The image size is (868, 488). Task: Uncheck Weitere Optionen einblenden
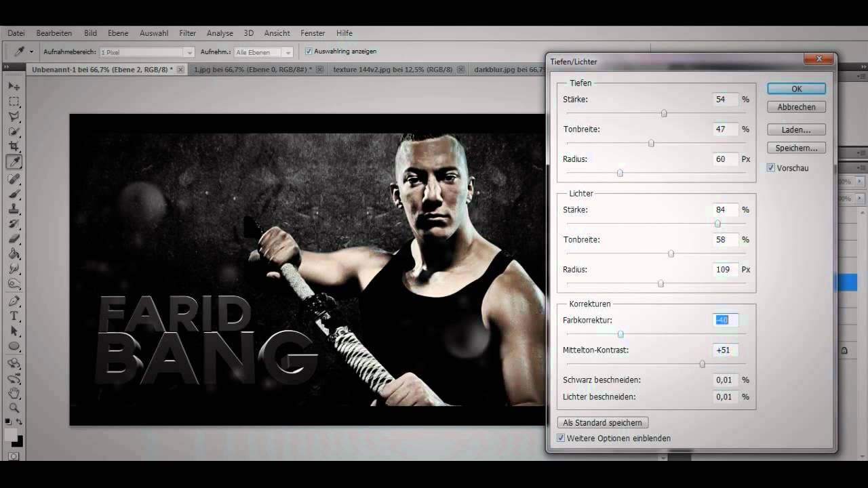[x=561, y=439]
